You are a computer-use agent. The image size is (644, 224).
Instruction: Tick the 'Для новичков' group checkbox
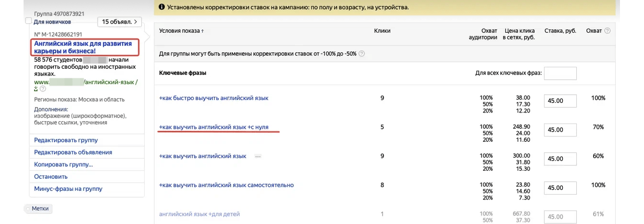[x=28, y=21]
